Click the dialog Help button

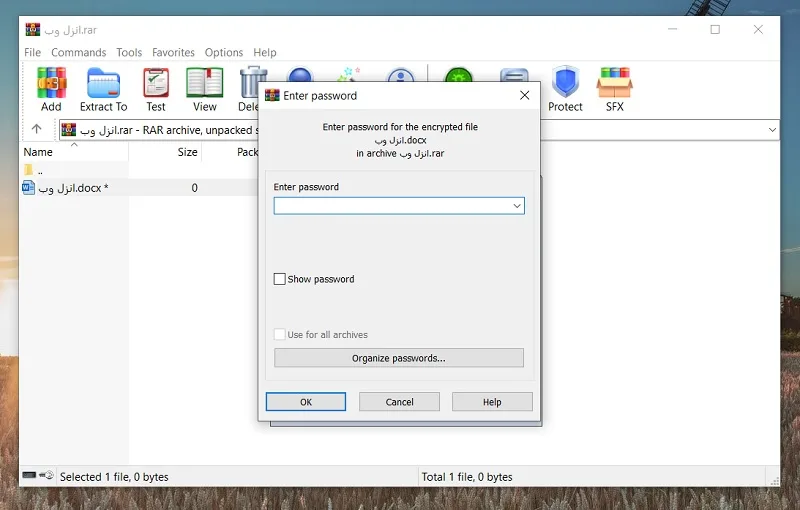[x=492, y=402]
